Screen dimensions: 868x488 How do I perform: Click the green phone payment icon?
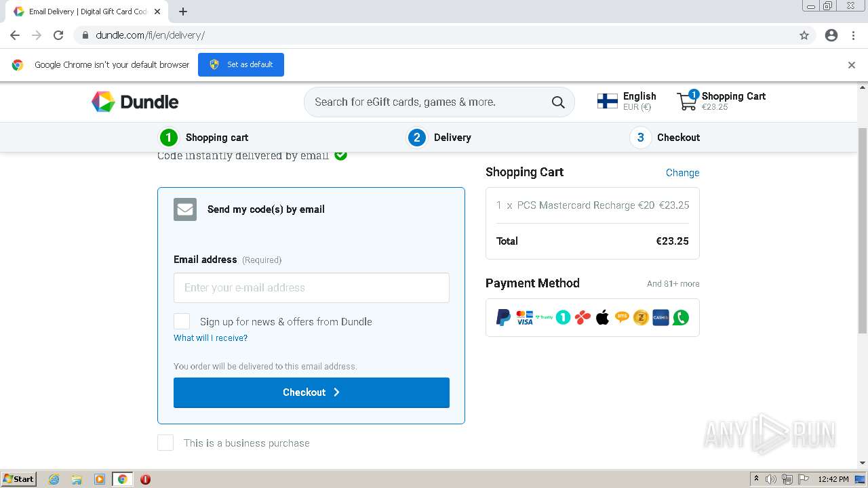681,317
